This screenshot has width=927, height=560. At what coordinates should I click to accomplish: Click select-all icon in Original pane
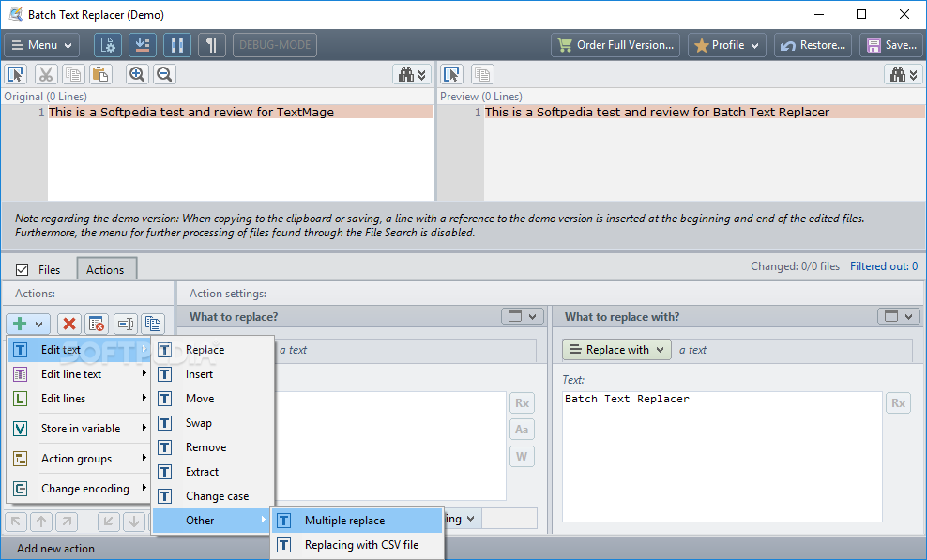point(15,74)
